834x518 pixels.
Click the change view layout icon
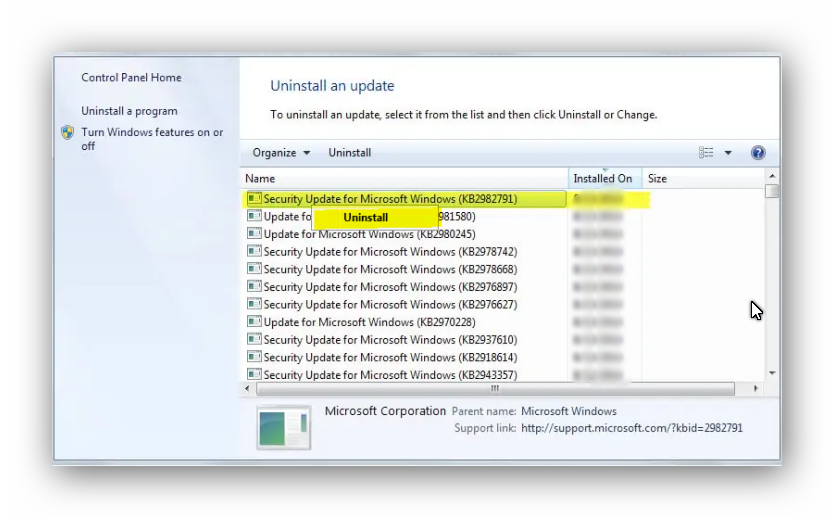(x=706, y=153)
